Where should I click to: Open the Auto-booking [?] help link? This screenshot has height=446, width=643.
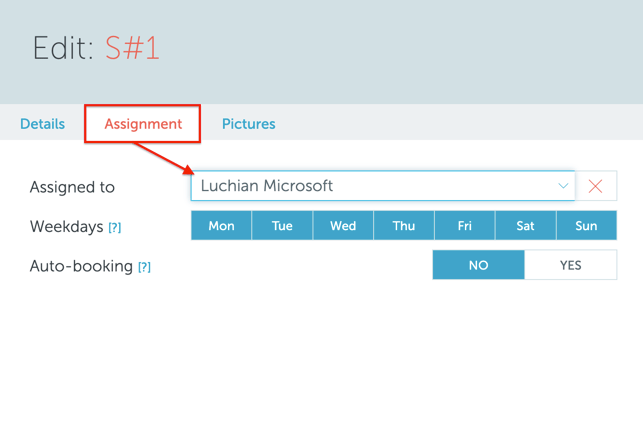click(144, 267)
